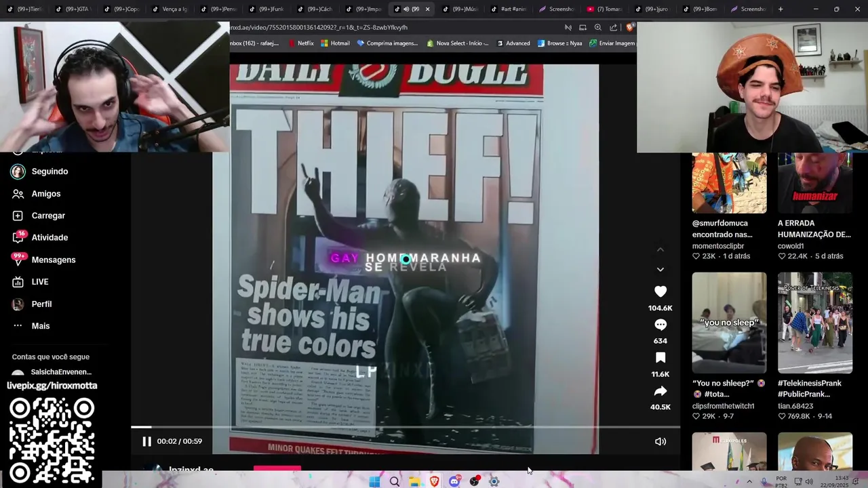Click the LIVE camera icon
This screenshot has width=868, height=488.
point(18,282)
